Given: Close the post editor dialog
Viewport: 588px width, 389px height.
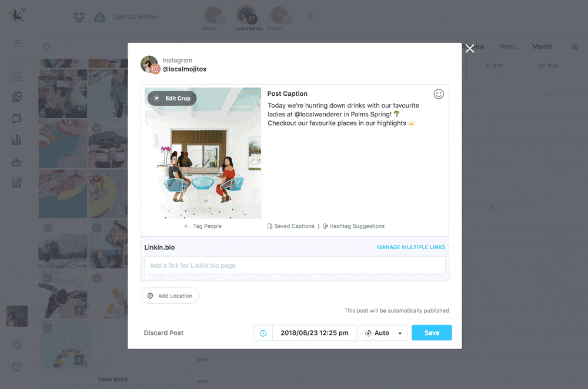Looking at the screenshot, I should point(470,48).
